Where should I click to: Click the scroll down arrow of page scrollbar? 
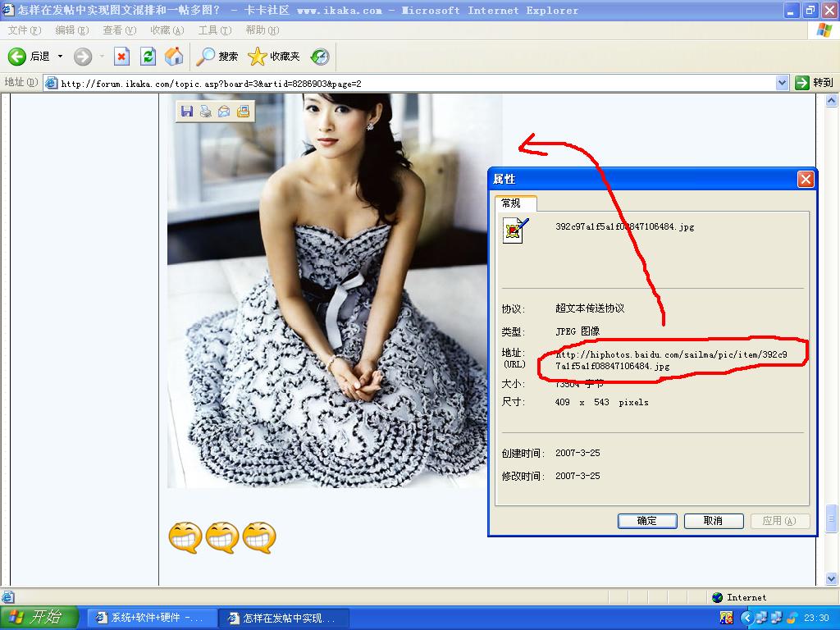832,578
